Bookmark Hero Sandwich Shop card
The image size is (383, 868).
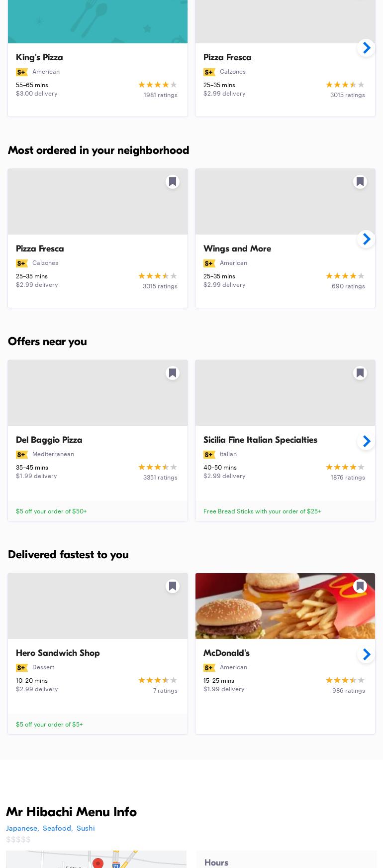pos(173,586)
